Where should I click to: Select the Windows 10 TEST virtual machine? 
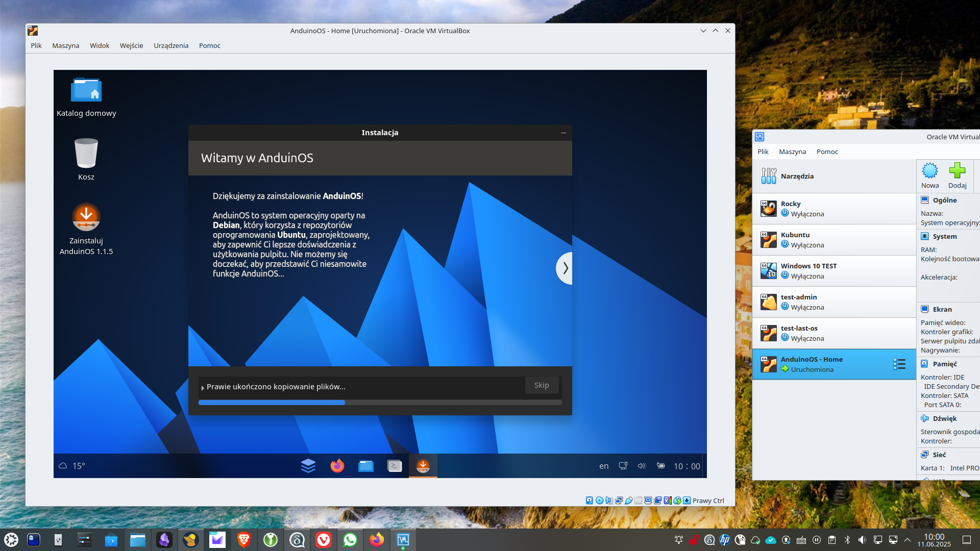click(x=834, y=271)
